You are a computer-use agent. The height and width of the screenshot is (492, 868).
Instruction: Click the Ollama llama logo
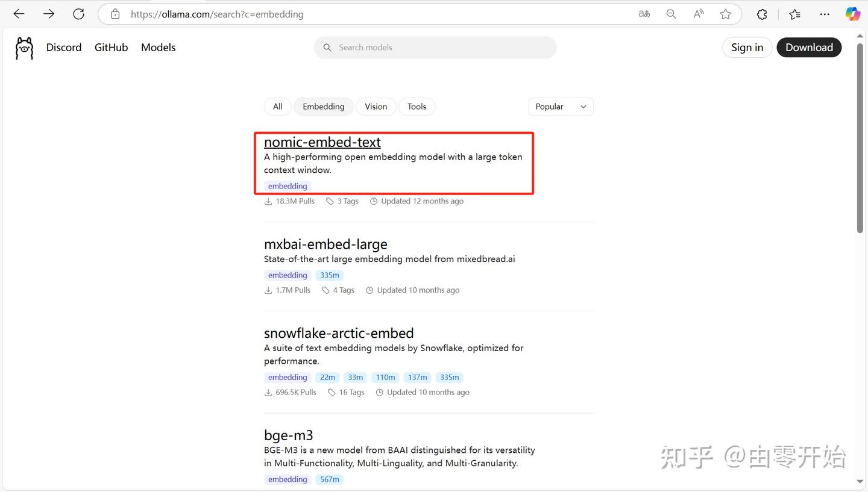(x=24, y=48)
